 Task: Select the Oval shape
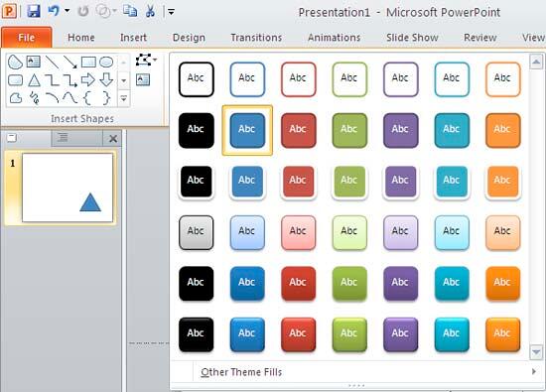tap(106, 62)
